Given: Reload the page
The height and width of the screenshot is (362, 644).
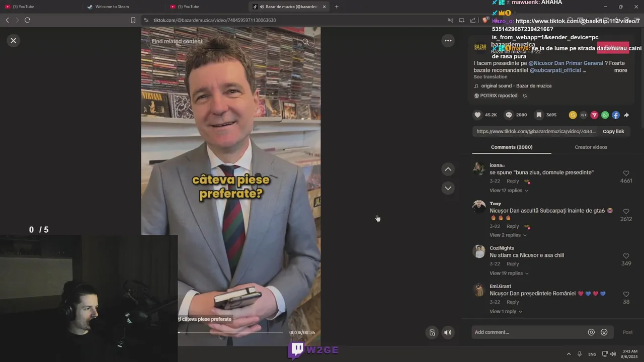Looking at the screenshot, I should coord(27,20).
